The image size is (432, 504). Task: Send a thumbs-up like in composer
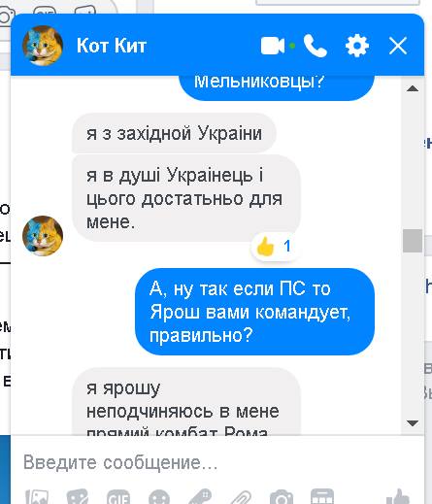398,496
